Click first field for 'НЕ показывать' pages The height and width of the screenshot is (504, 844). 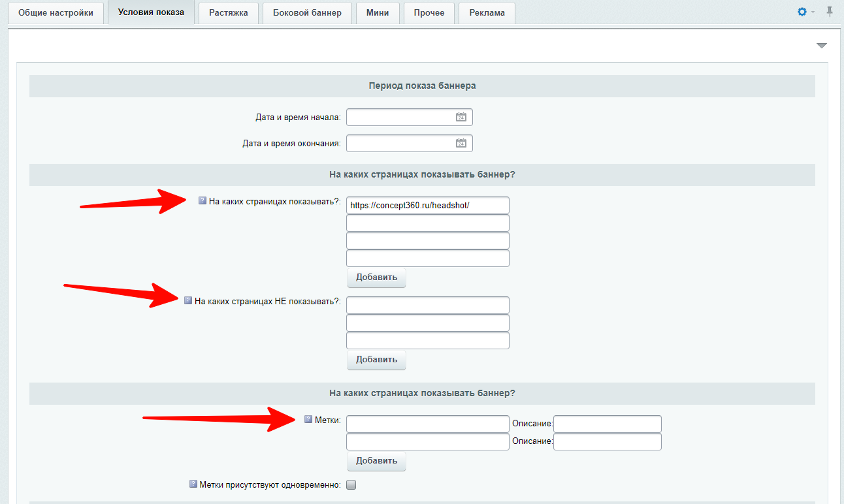click(428, 305)
